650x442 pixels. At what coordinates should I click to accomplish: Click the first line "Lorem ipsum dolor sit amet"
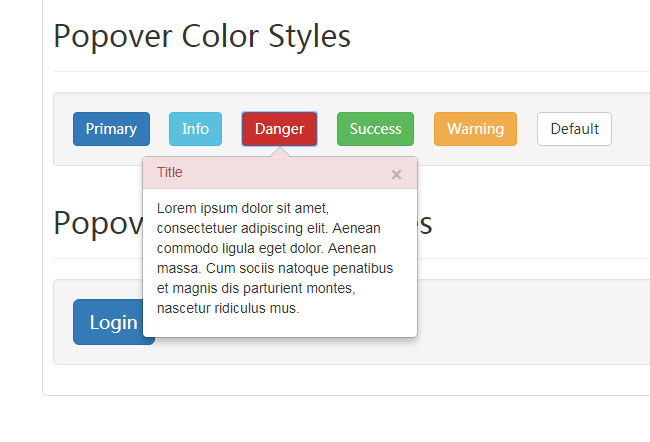(x=243, y=208)
